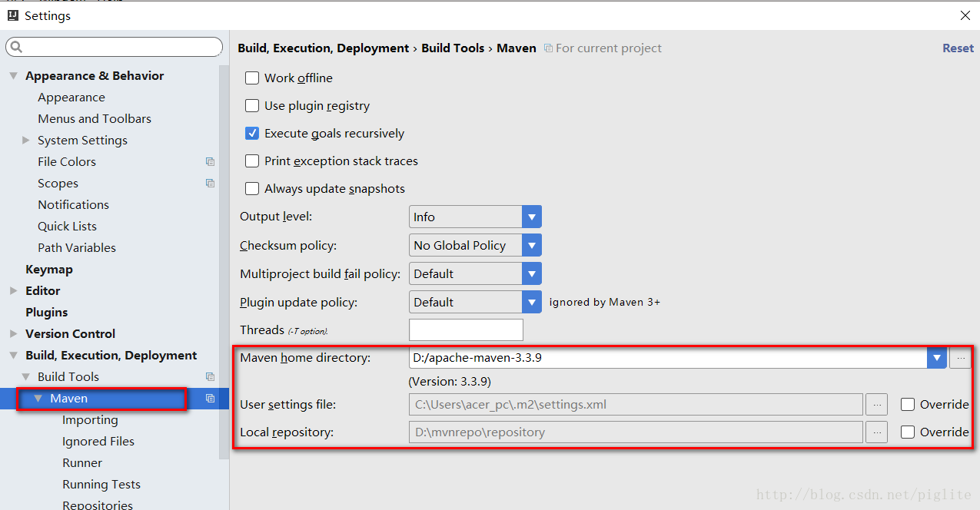
Task: Click project-level icon next to Scopes
Action: 210,183
